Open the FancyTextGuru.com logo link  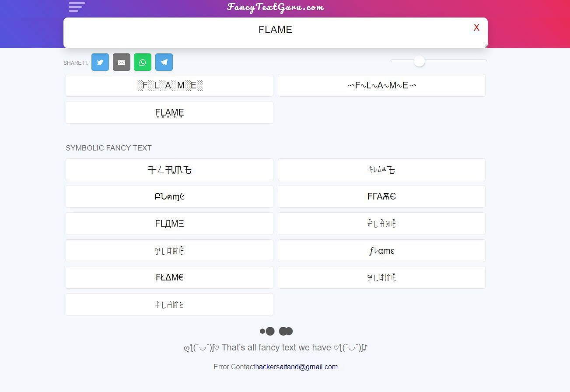coord(276,7)
